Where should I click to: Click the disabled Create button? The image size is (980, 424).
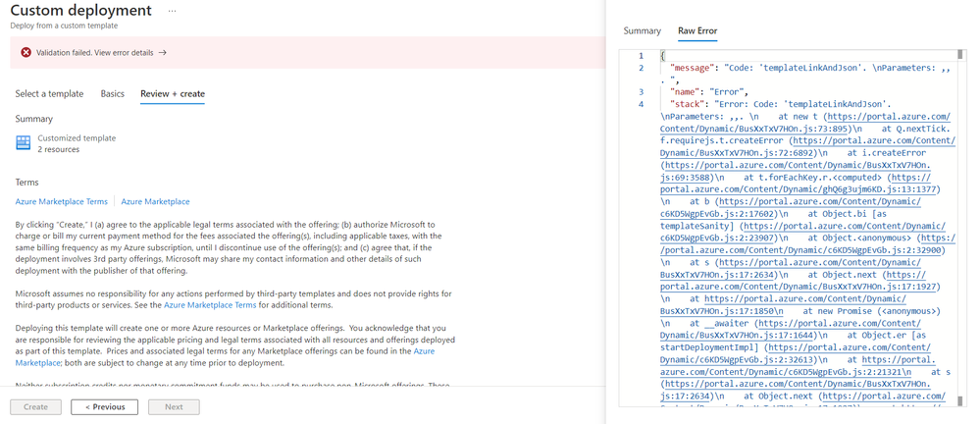point(35,407)
